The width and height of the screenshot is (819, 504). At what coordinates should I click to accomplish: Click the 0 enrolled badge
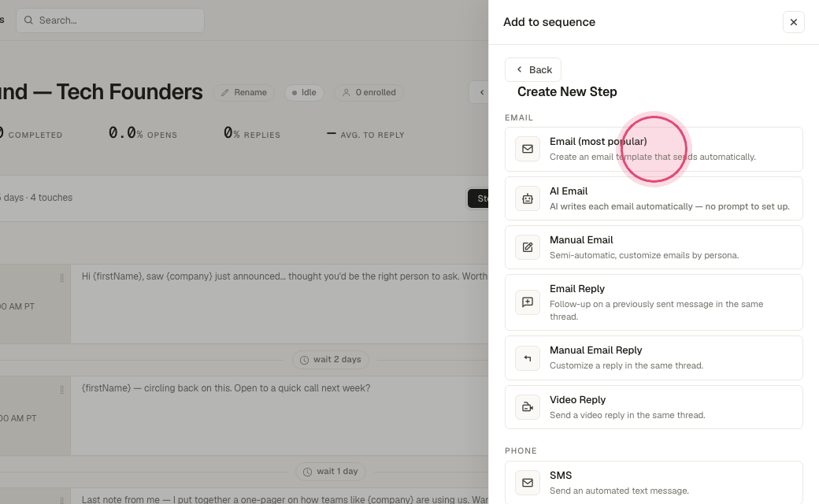click(x=369, y=92)
